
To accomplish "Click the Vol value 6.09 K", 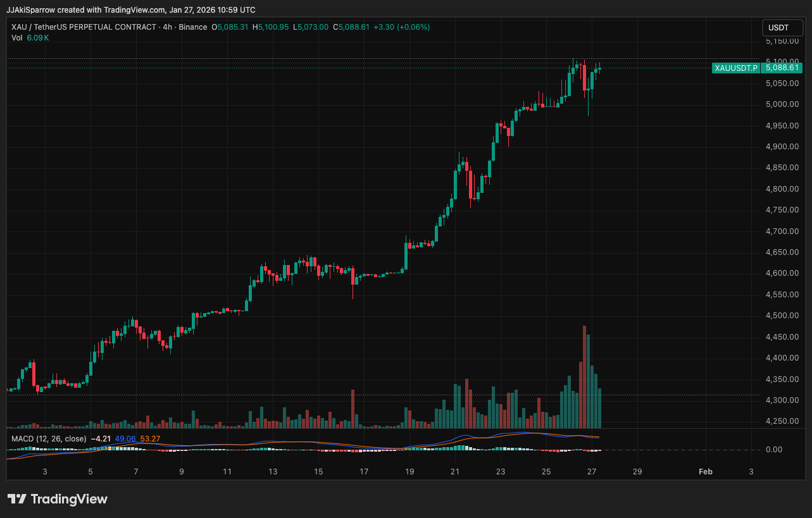I will 37,37.
